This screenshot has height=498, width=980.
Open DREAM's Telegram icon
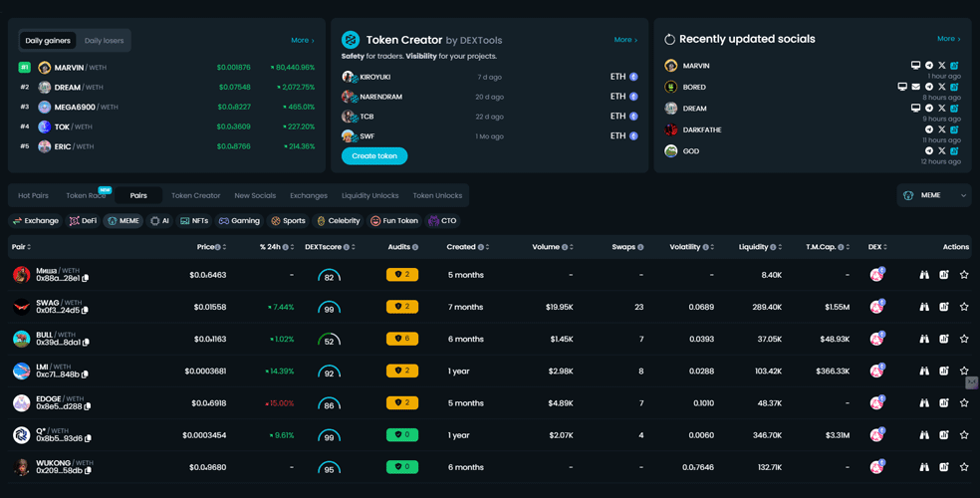[x=929, y=109]
